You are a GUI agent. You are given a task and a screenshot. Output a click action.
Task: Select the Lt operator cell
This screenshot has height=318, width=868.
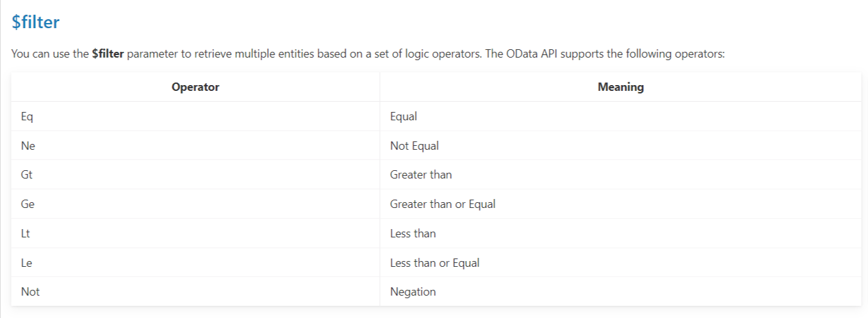(x=26, y=234)
